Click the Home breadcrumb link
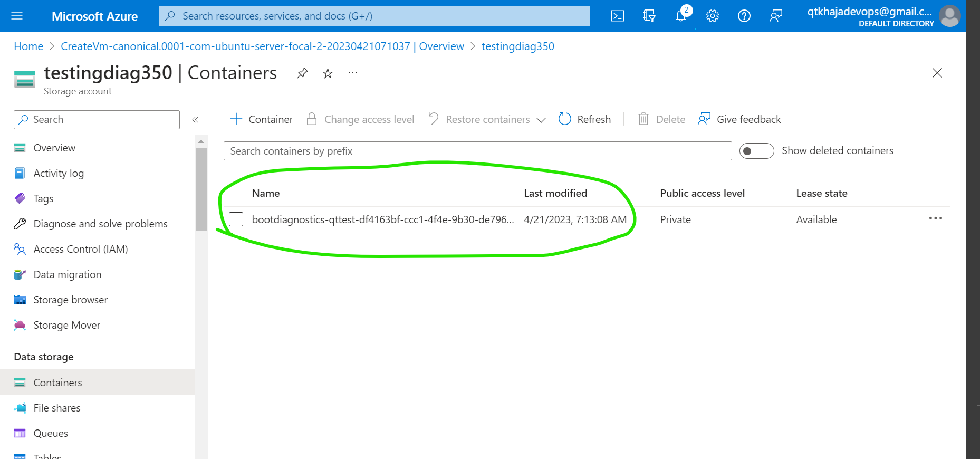980x459 pixels. pos(28,46)
